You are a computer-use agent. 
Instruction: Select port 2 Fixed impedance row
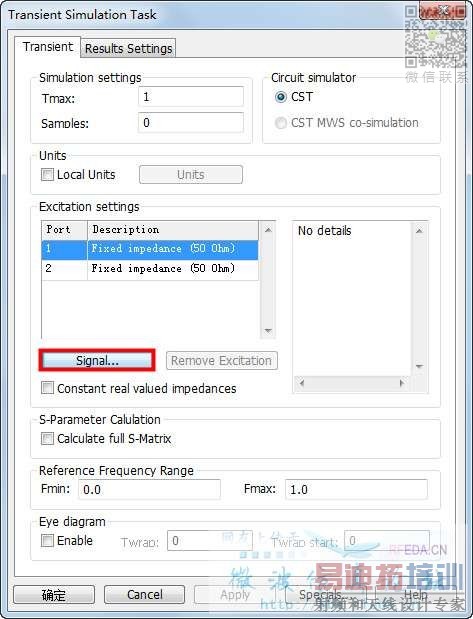150,268
